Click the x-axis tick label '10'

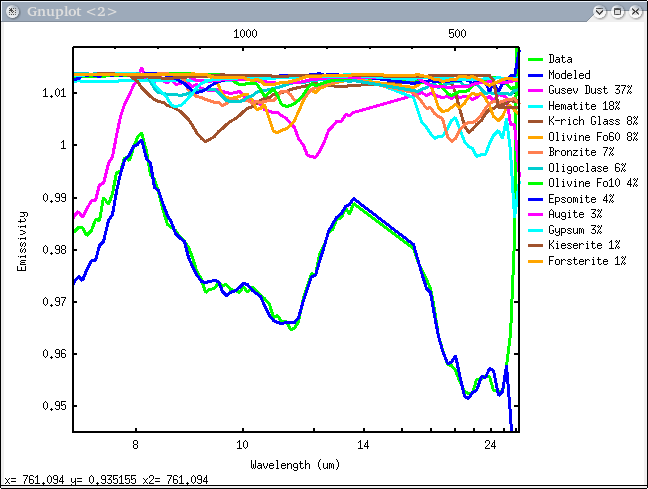[242, 445]
